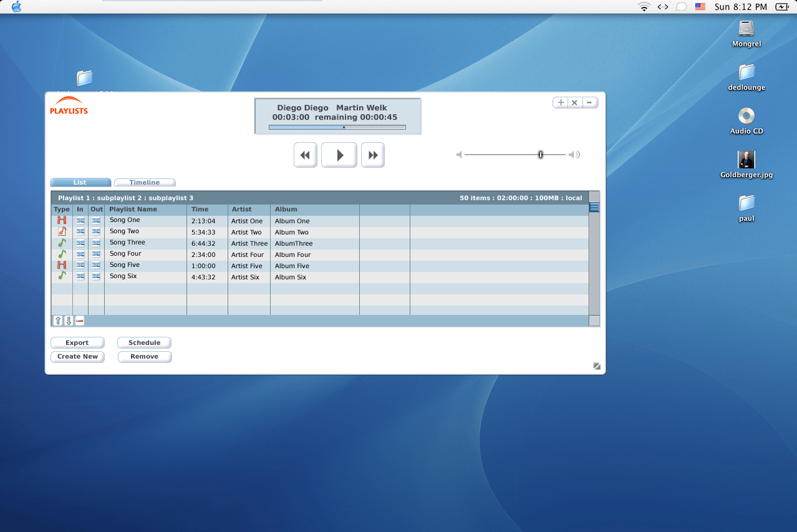
Task: Click the Time column header
Action: click(x=200, y=210)
